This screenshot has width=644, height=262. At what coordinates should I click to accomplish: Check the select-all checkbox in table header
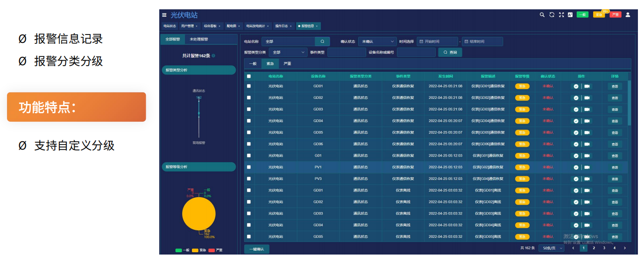pyautogui.click(x=249, y=76)
